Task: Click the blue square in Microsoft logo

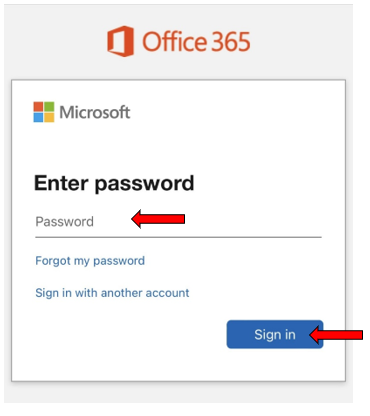Action: pyautogui.click(x=38, y=118)
